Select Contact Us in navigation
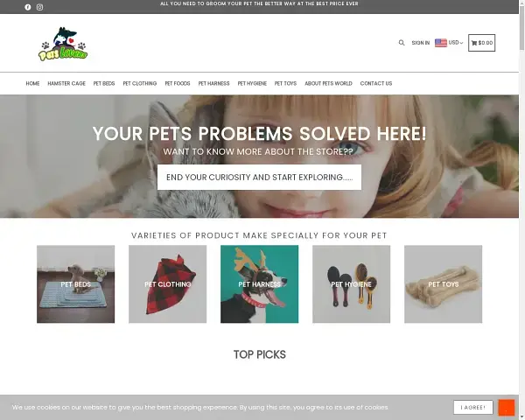Viewport: 525px width, 420px height. (376, 83)
